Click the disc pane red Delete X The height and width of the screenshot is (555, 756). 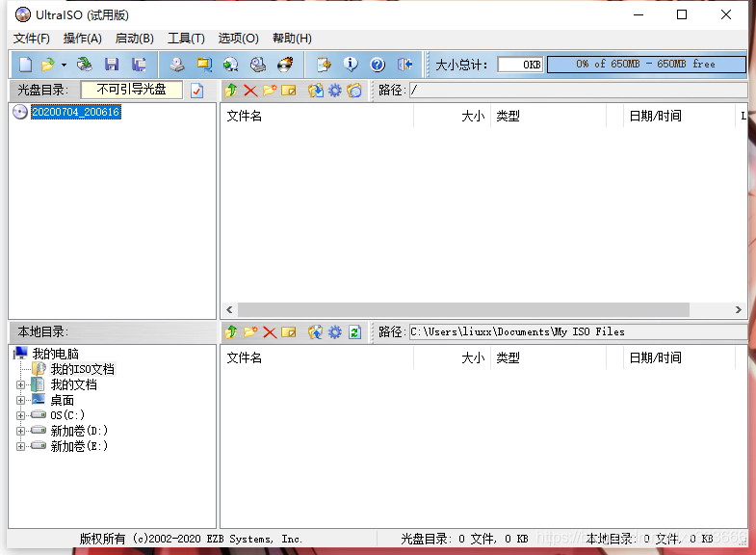click(x=250, y=91)
